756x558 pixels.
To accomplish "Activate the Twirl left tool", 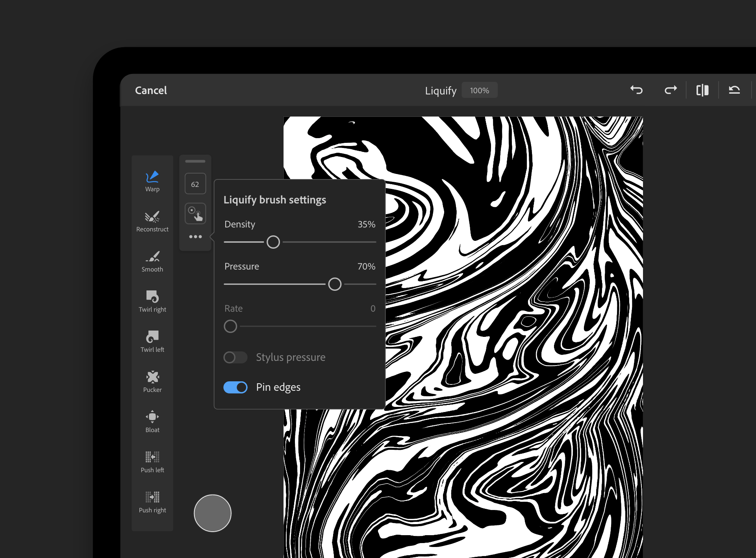I will point(152,342).
